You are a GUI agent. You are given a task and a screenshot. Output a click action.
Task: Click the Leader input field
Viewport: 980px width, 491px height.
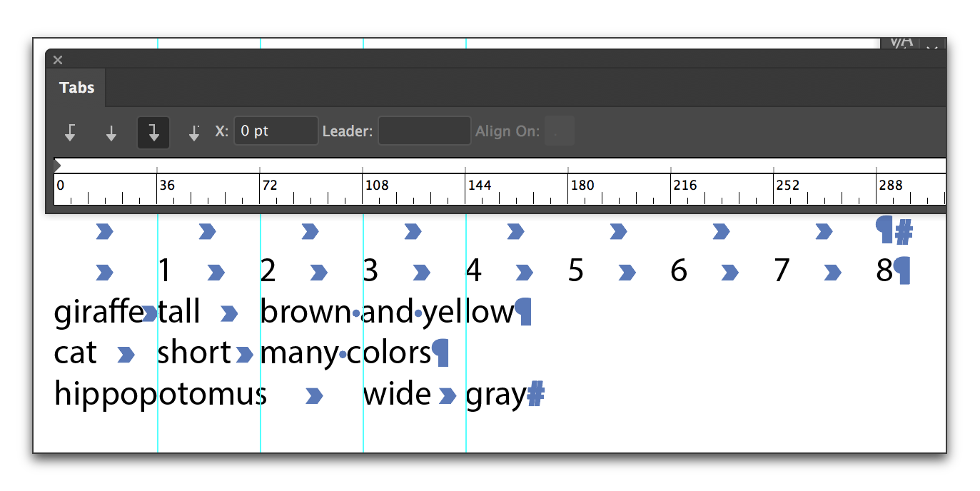pyautogui.click(x=424, y=131)
